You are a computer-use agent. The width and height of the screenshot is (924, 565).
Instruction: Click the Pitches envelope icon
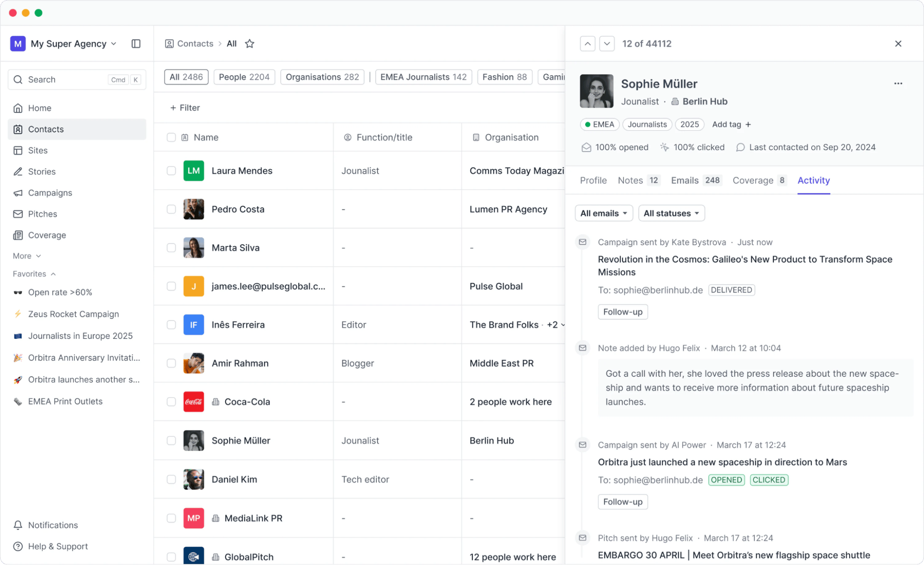pos(18,214)
